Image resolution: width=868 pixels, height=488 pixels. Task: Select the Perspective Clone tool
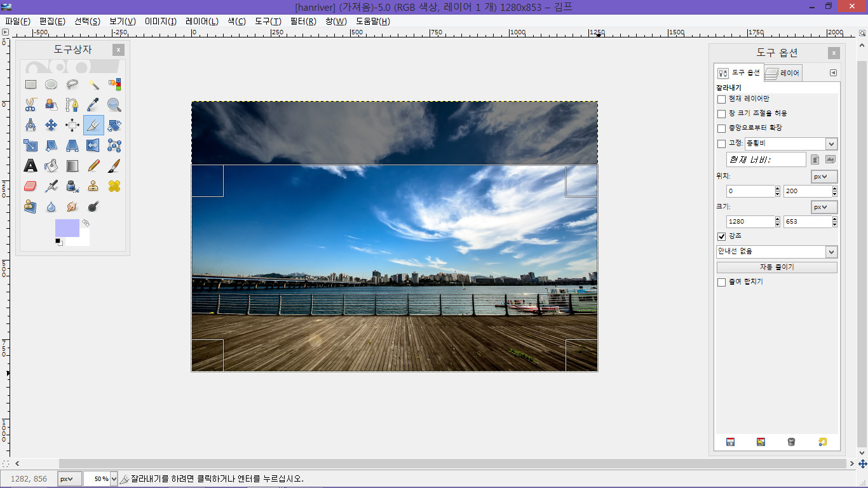click(31, 207)
